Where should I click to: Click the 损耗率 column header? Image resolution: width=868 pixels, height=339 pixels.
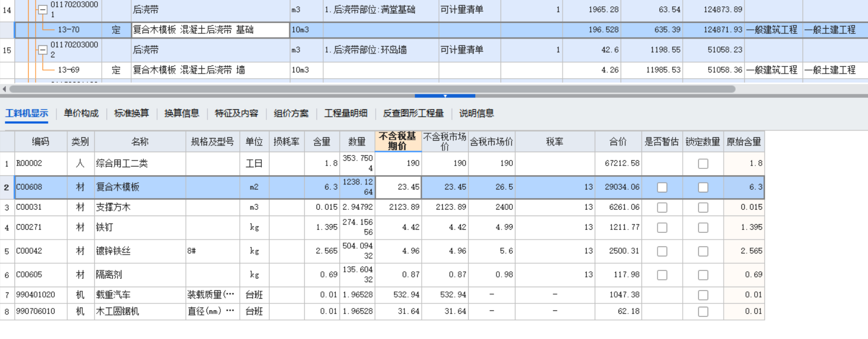click(x=286, y=141)
